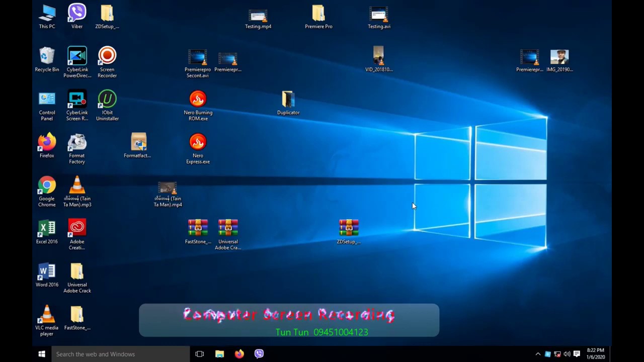Open the Recycle Bin
The height and width of the screenshot is (362, 644).
click(x=47, y=59)
